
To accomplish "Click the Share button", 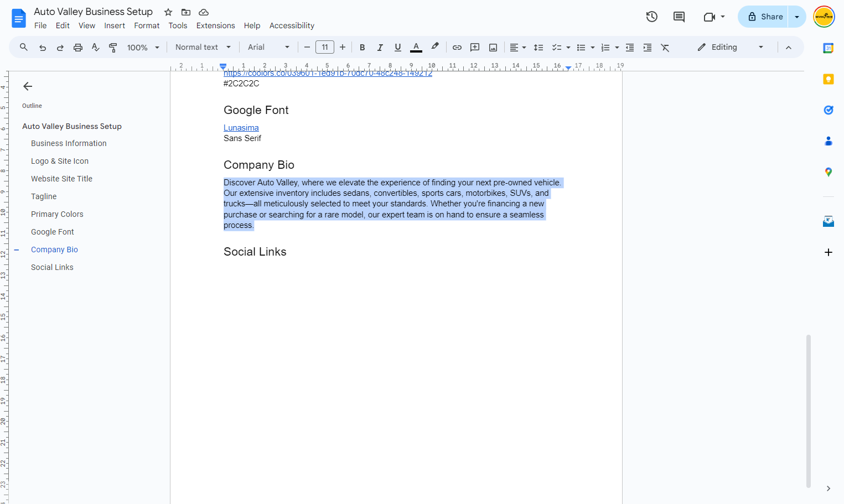I will (x=763, y=17).
